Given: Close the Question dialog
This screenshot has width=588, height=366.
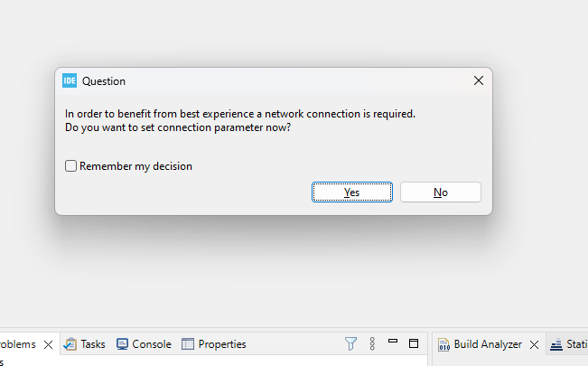Looking at the screenshot, I should tap(479, 80).
